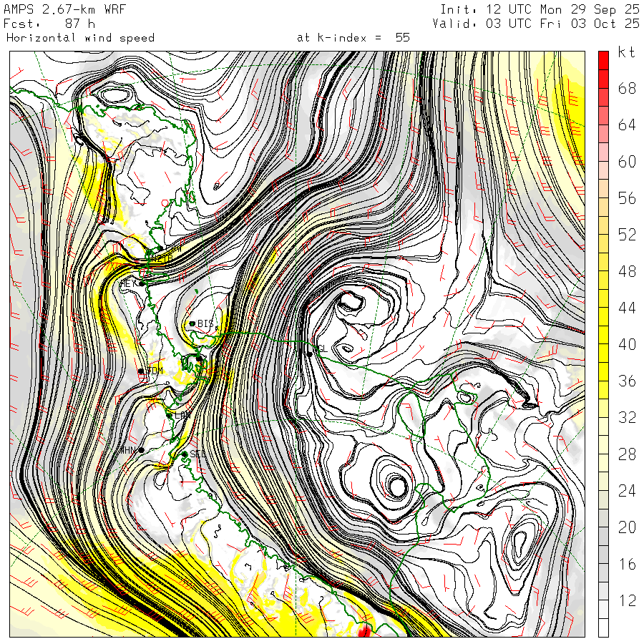Select the 40 value on the color scale
644x644 pixels.
click(627, 345)
